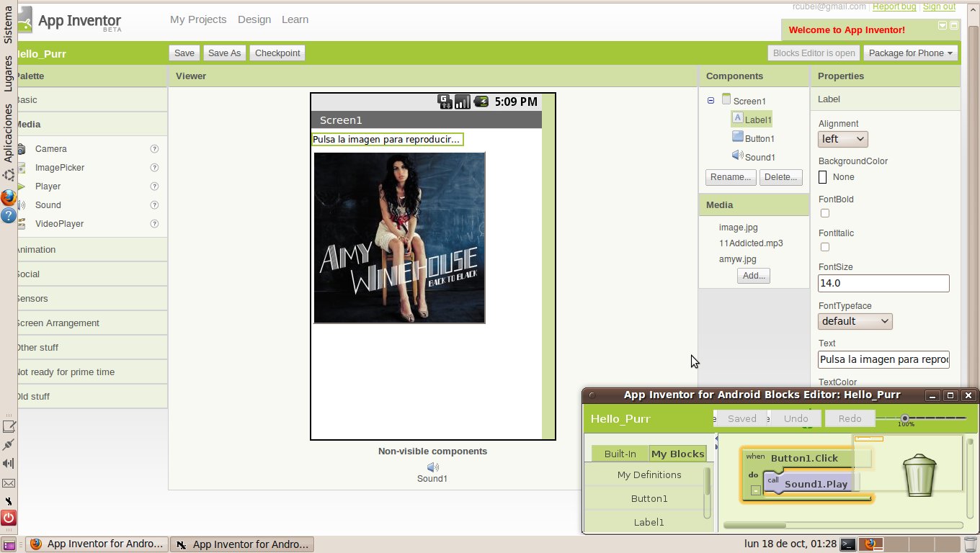Toggle the FontBold checkbox
This screenshot has height=553, width=980.
point(825,213)
